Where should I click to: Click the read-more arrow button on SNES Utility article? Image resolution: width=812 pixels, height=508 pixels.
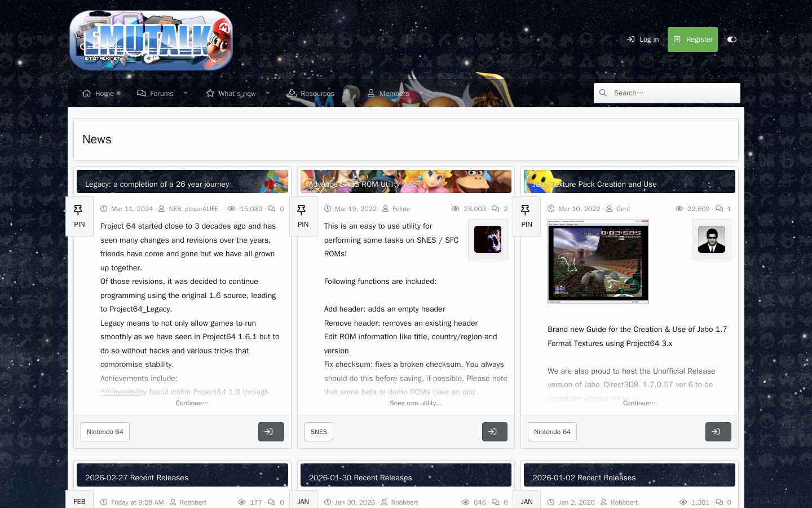[x=495, y=432]
